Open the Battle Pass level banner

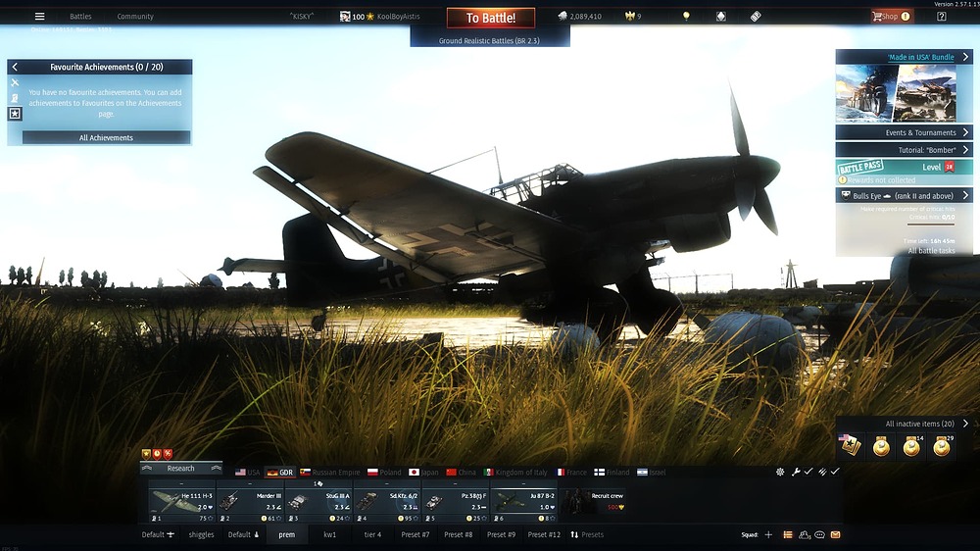pyautogui.click(x=904, y=167)
